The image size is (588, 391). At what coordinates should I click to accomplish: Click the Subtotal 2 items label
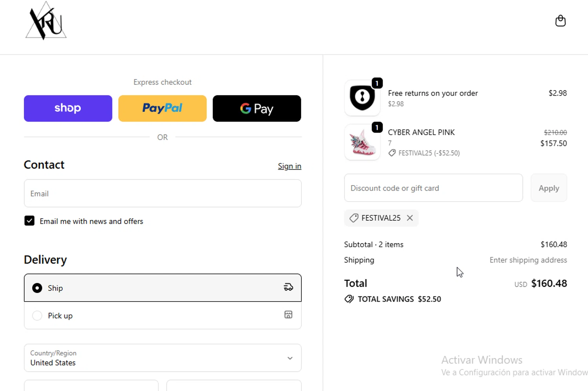(374, 244)
